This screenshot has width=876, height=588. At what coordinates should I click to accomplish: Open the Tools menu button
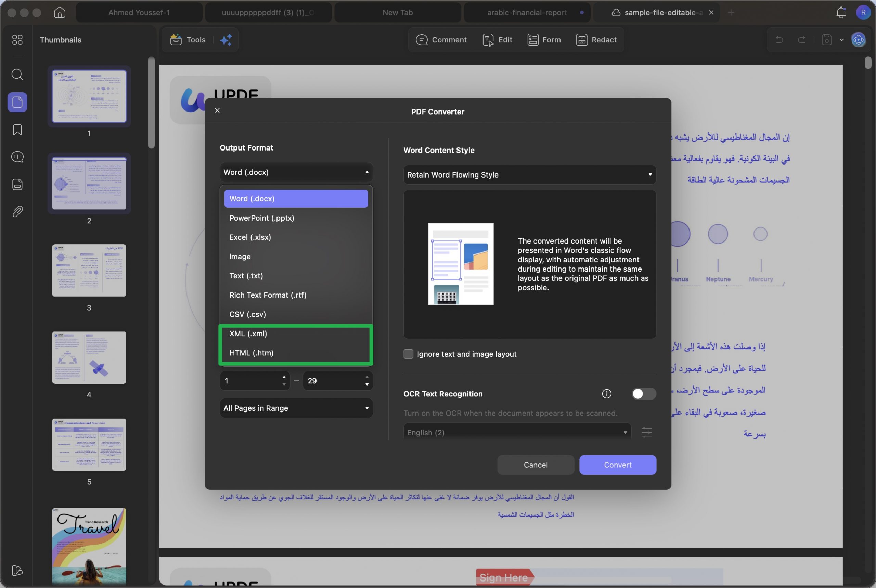click(188, 40)
